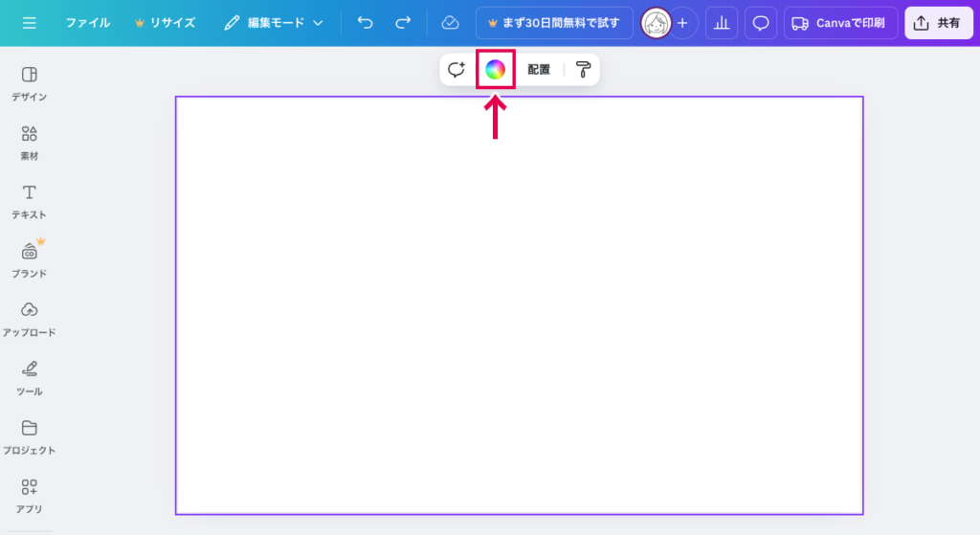
Task: Open the 共有 share button
Action: tap(939, 23)
